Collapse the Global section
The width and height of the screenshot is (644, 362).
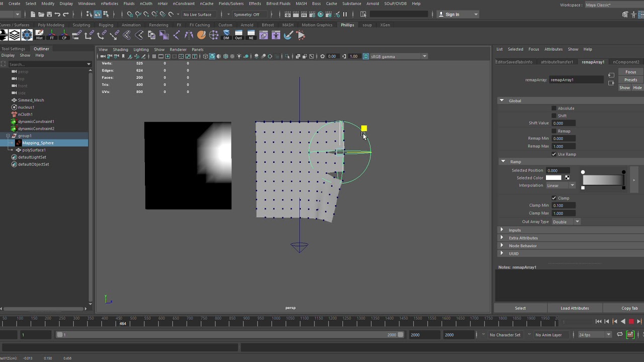tap(502, 101)
